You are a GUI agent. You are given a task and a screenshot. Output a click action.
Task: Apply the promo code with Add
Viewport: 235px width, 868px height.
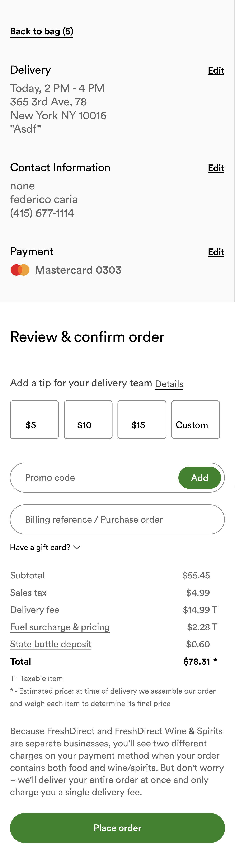coord(199,478)
